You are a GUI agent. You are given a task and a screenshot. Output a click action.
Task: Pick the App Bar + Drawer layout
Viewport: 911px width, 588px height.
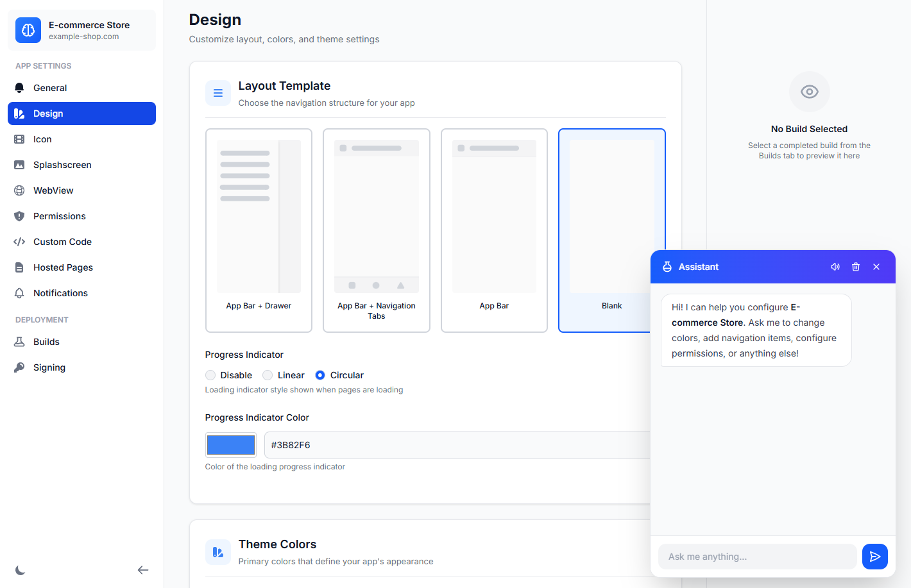click(x=259, y=230)
